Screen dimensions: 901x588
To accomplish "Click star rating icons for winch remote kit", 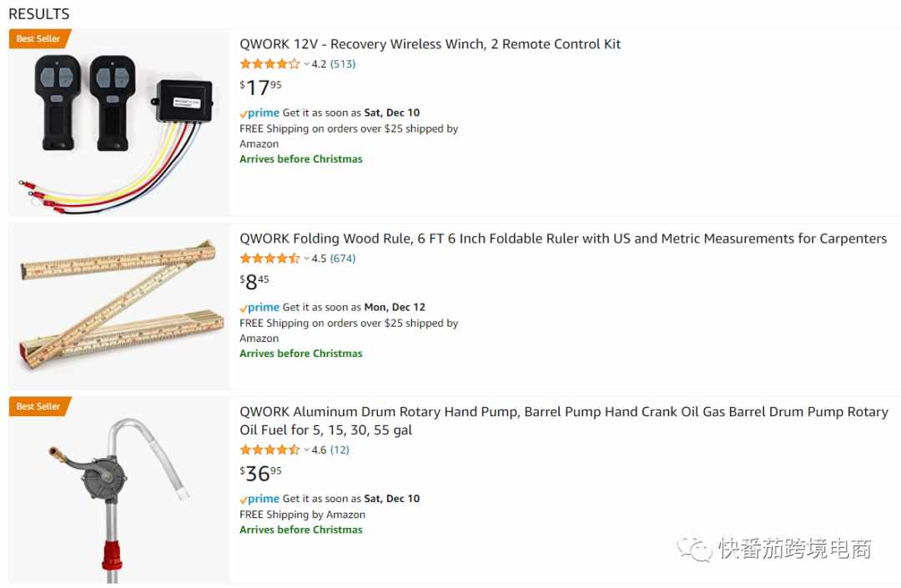I will pos(270,63).
